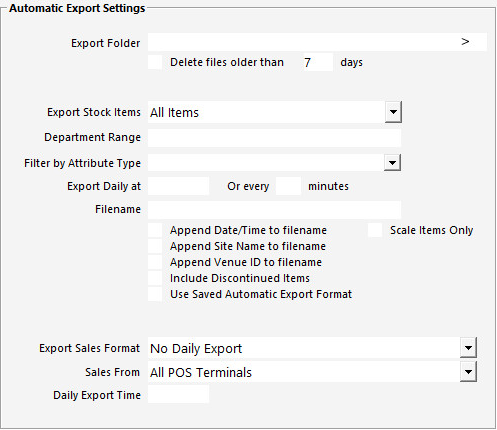Toggle Append Venue ID to filename
Viewport: 497px width, 430px height.
(155, 262)
